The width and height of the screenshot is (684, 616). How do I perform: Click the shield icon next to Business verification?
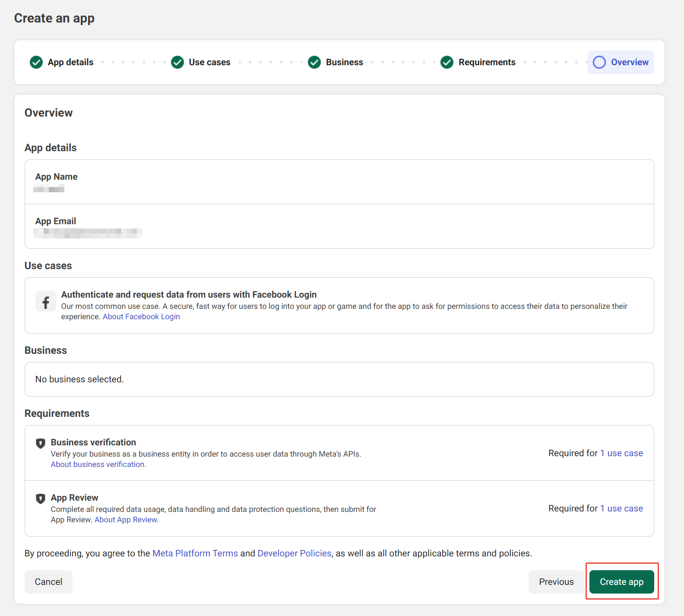41,443
